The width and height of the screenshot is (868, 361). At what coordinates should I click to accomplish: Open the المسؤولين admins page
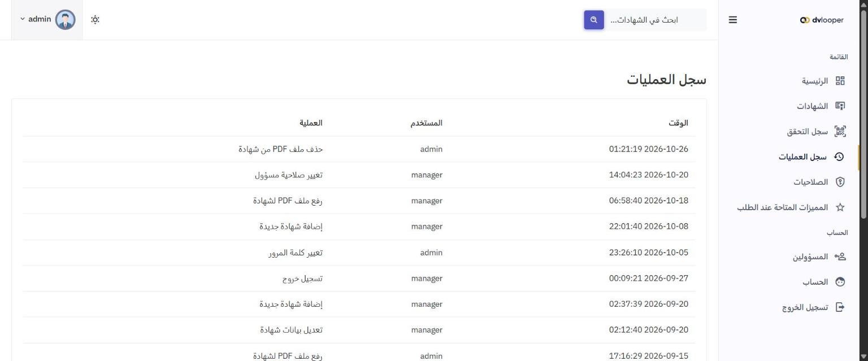[x=810, y=257]
